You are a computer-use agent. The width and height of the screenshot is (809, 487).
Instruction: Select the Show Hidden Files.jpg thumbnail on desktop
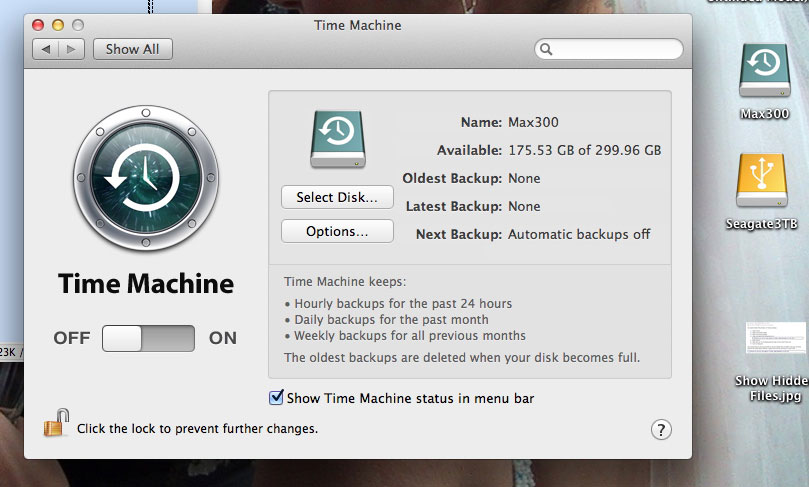(776, 338)
